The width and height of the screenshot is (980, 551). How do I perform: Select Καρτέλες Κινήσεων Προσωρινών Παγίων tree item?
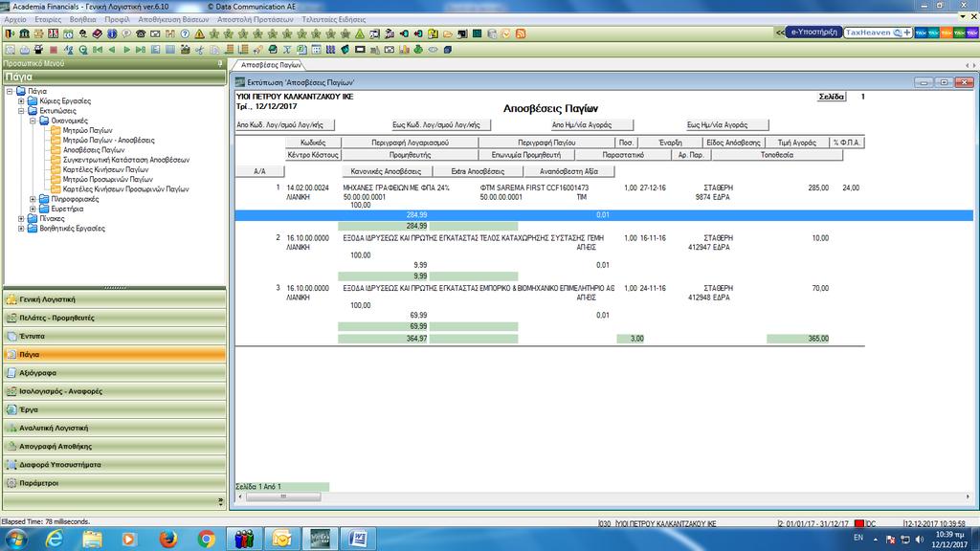pos(125,189)
